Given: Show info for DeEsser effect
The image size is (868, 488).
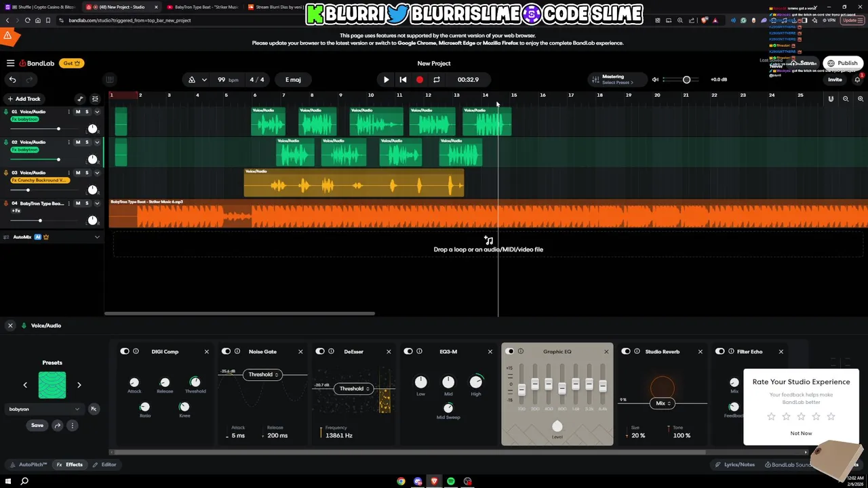Looking at the screenshot, I should (331, 352).
